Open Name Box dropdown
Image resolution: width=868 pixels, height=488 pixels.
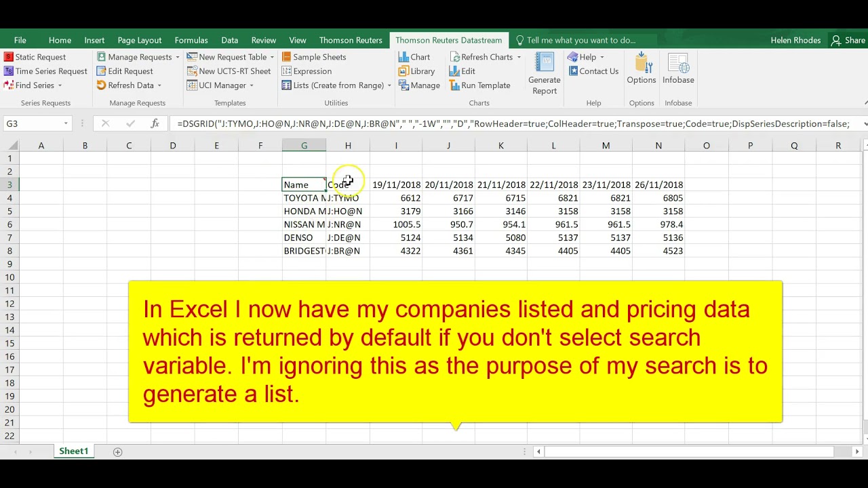(x=66, y=123)
